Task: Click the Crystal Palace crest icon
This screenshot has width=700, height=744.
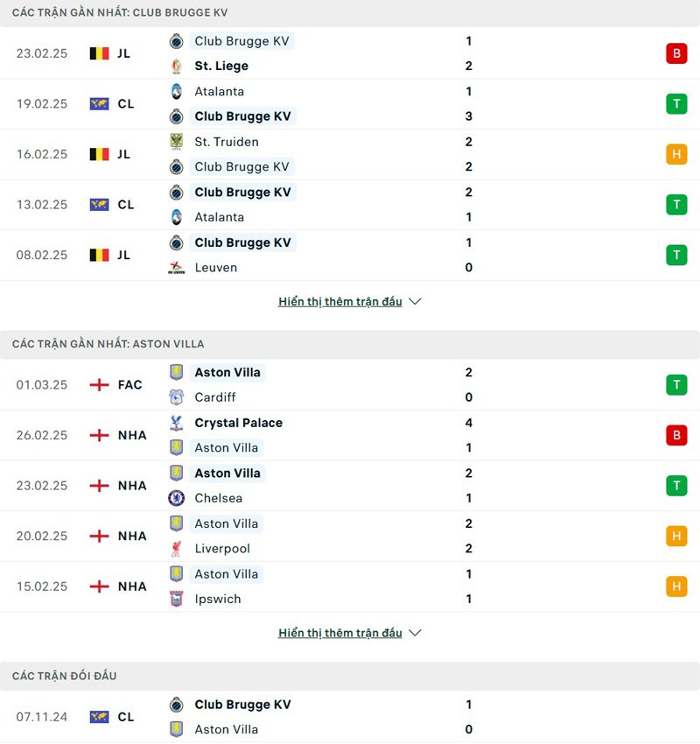Action: pyautogui.click(x=175, y=423)
